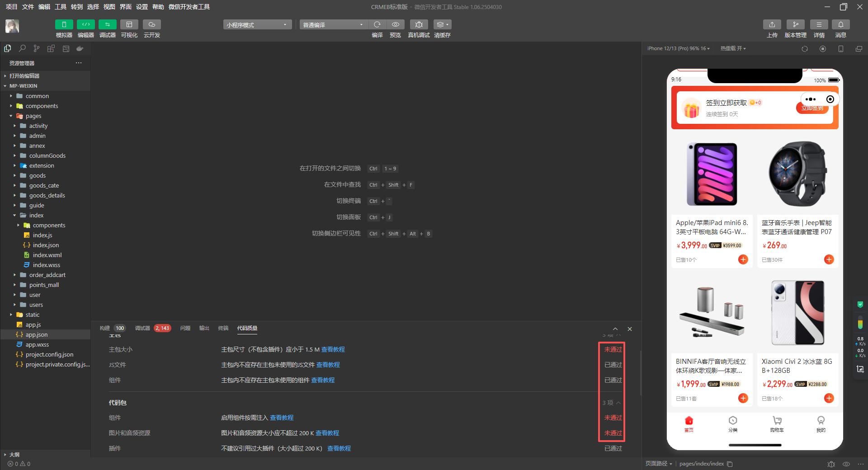The width and height of the screenshot is (868, 470).
Task: Open the hot reload (热重载) dropdown
Action: pyautogui.click(x=733, y=48)
